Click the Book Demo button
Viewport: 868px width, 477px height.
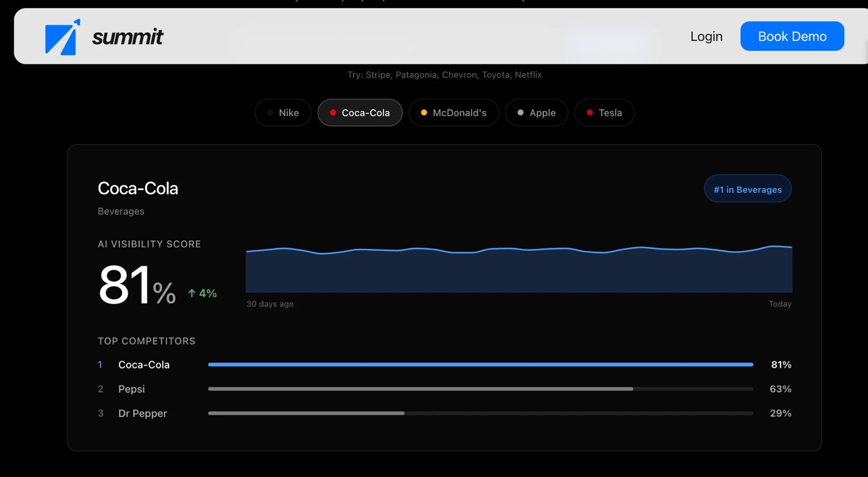pos(792,36)
